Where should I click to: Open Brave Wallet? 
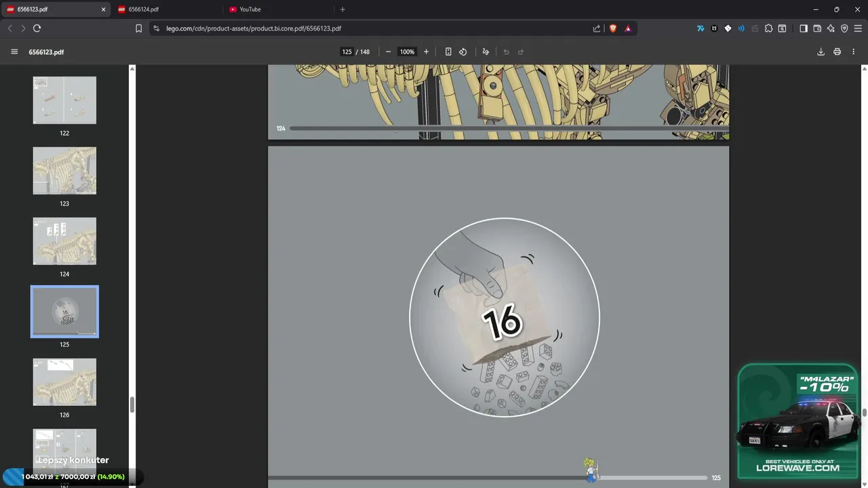[817, 28]
